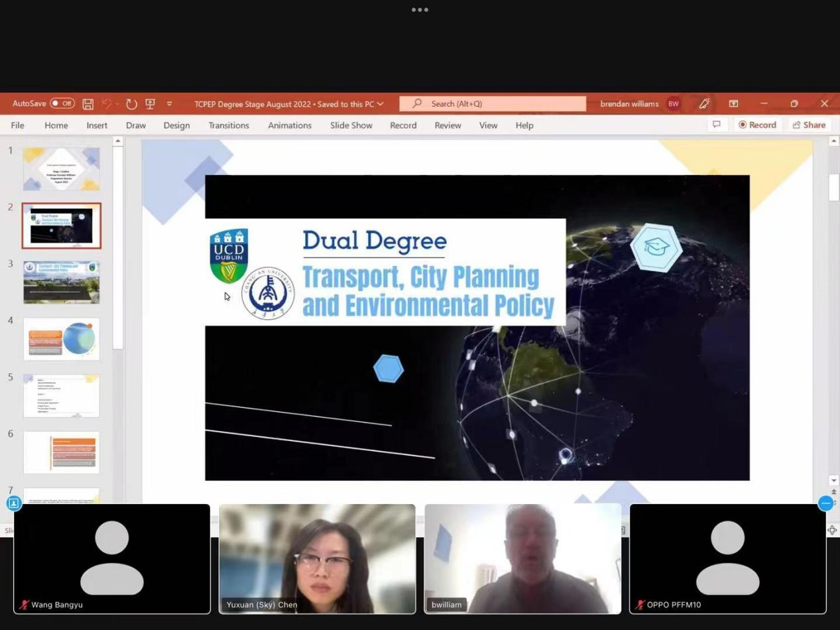Click the blue minus collapse video icon
840x630 pixels.
(x=825, y=503)
